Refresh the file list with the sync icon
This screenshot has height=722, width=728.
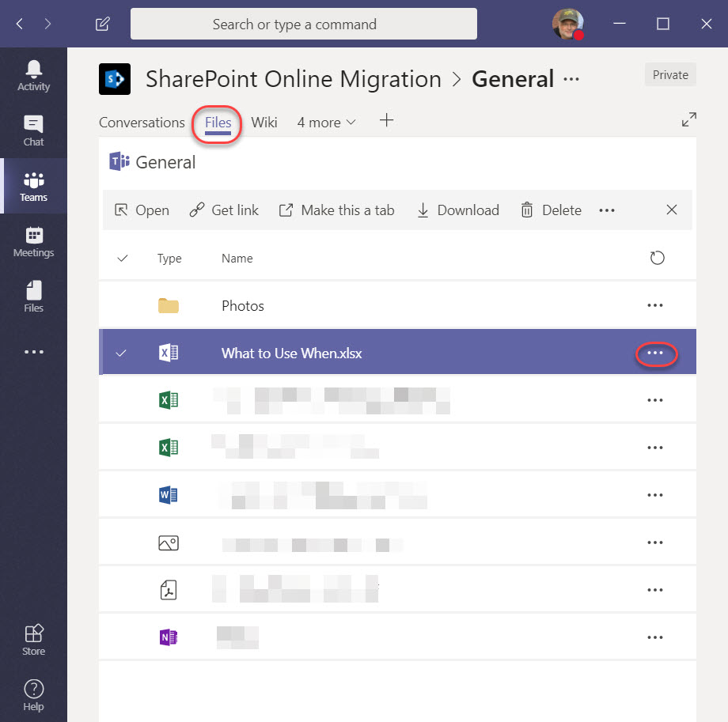[657, 258]
